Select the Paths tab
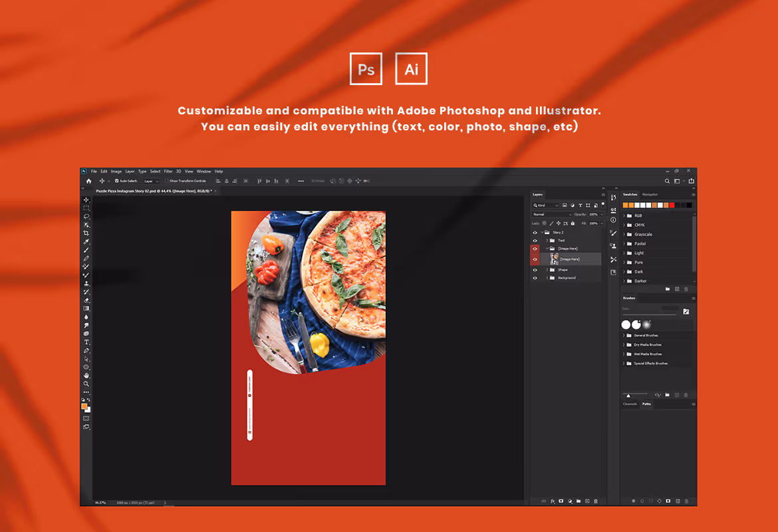Screen dimensions: 778x532 pyautogui.click(x=646, y=404)
